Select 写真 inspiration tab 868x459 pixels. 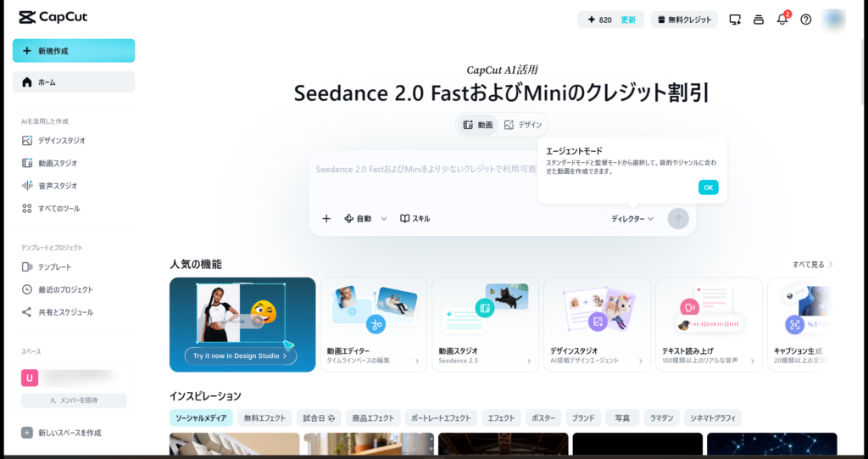click(x=622, y=418)
